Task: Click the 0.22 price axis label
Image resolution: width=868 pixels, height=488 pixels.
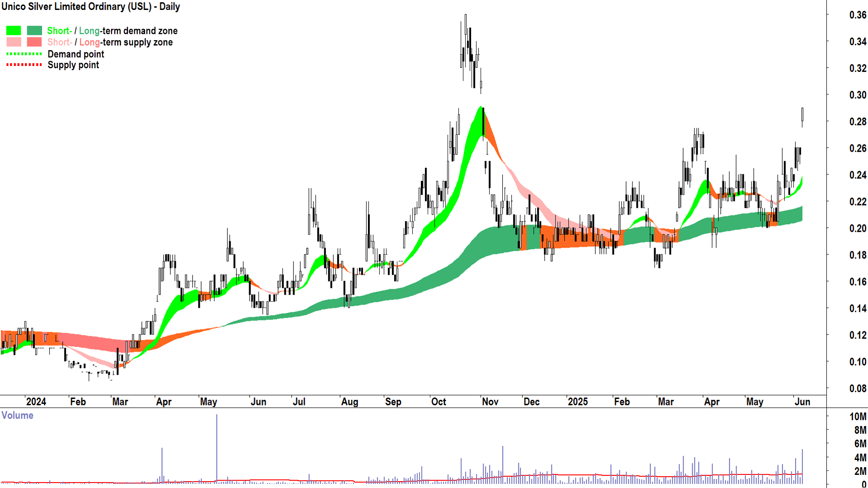Action: click(858, 202)
